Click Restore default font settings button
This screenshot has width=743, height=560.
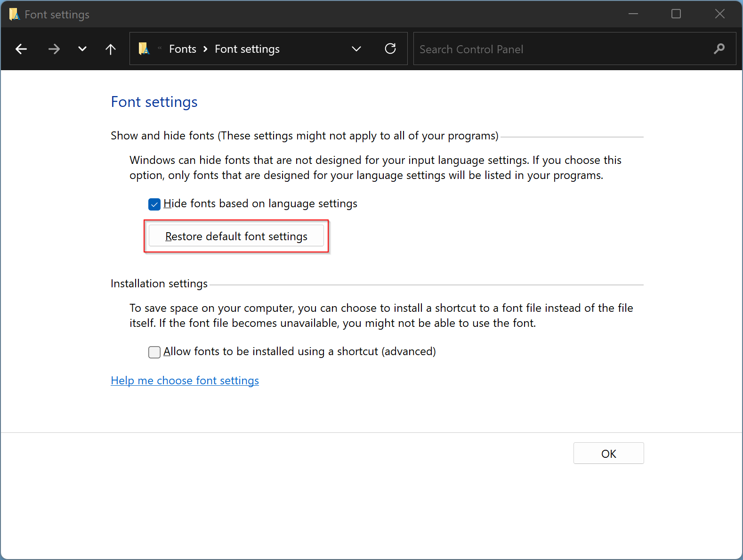coord(236,236)
